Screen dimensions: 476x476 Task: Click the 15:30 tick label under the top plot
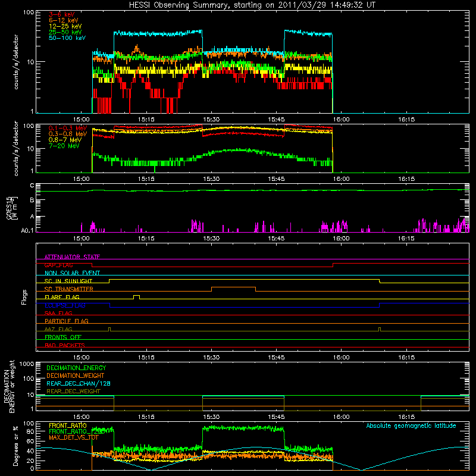click(x=211, y=120)
